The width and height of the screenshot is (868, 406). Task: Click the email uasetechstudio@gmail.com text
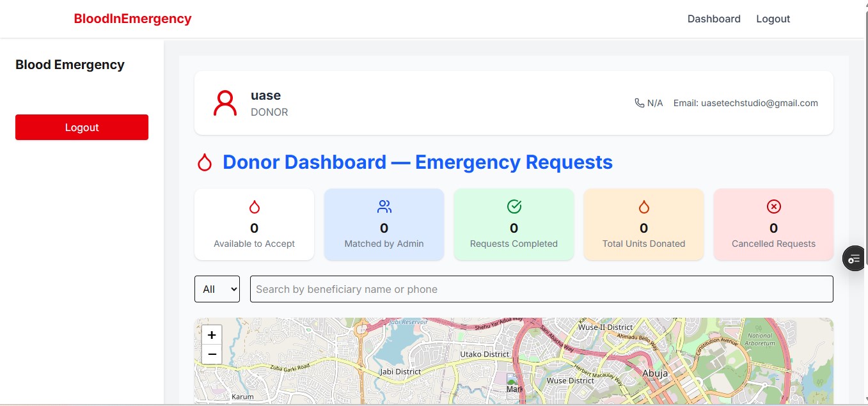pos(745,103)
